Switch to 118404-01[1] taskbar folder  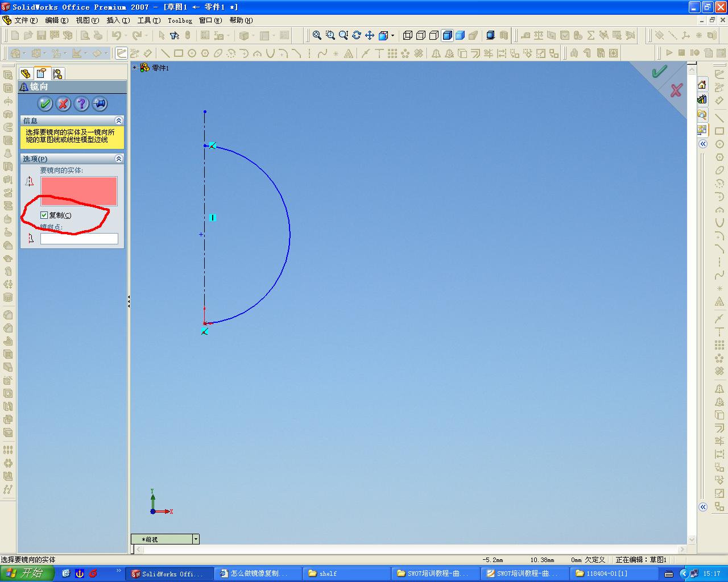tap(614, 573)
